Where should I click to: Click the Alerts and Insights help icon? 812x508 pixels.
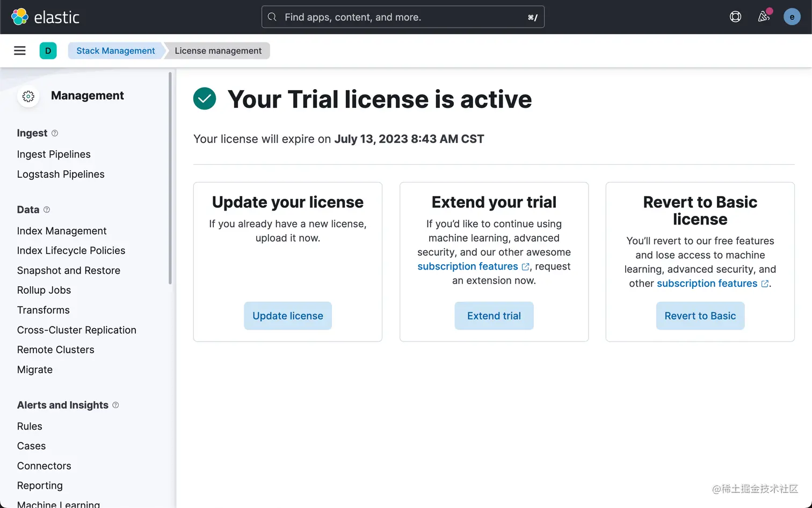115,405
